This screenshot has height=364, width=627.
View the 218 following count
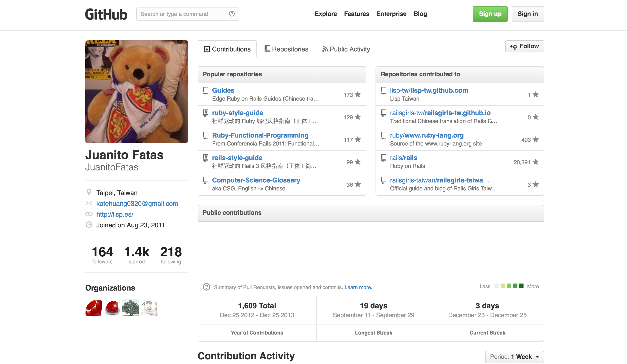[x=171, y=255]
